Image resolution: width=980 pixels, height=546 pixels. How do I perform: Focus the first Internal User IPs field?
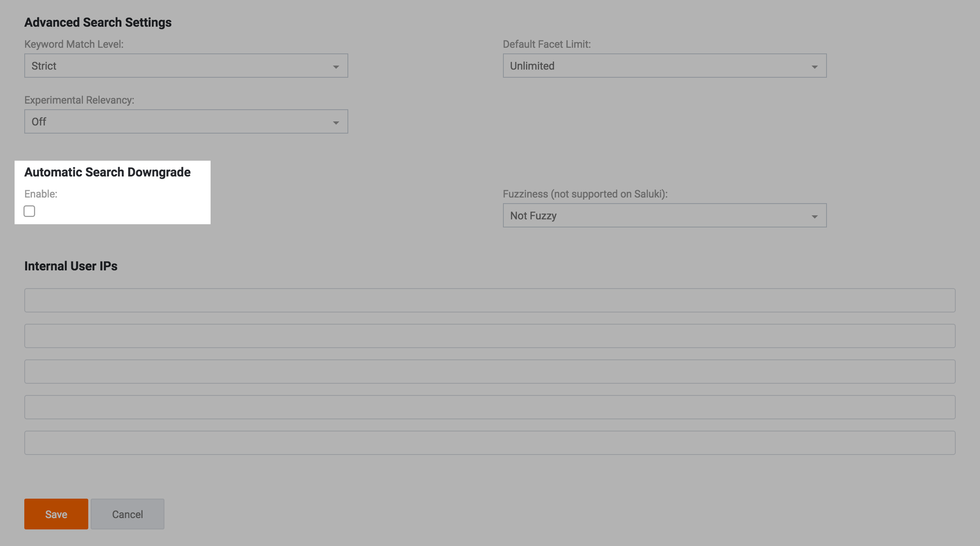coord(490,300)
